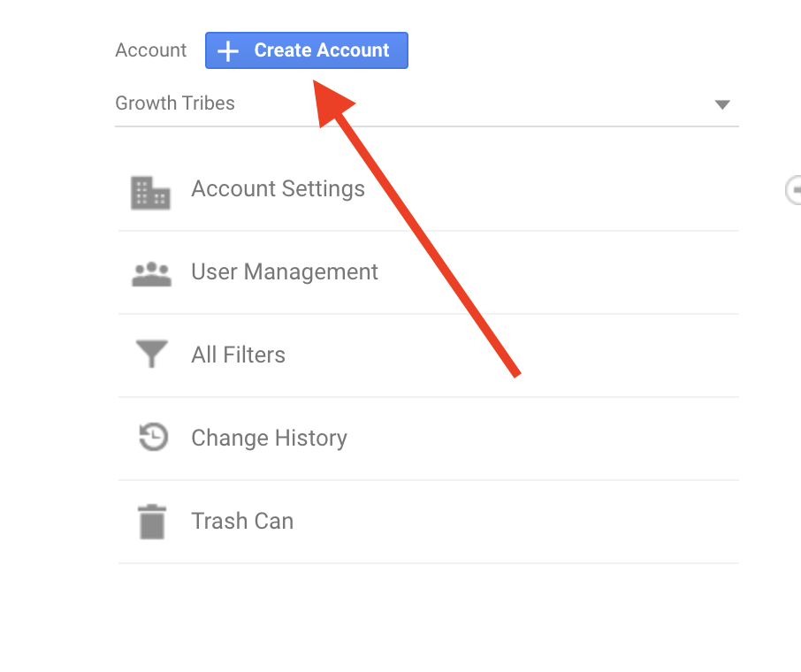The height and width of the screenshot is (672, 801).
Task: Click the Account column label
Action: click(x=150, y=50)
